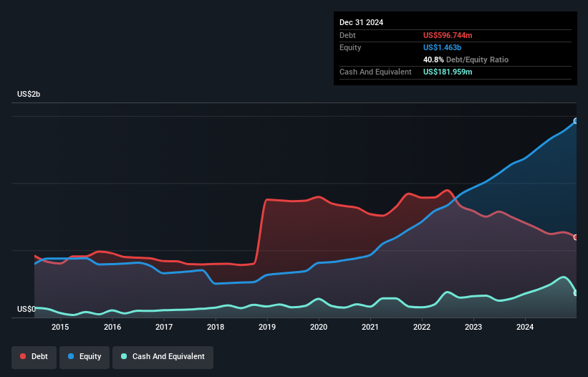Select the 2020 x-axis label
The height and width of the screenshot is (377, 588).
(x=319, y=327)
